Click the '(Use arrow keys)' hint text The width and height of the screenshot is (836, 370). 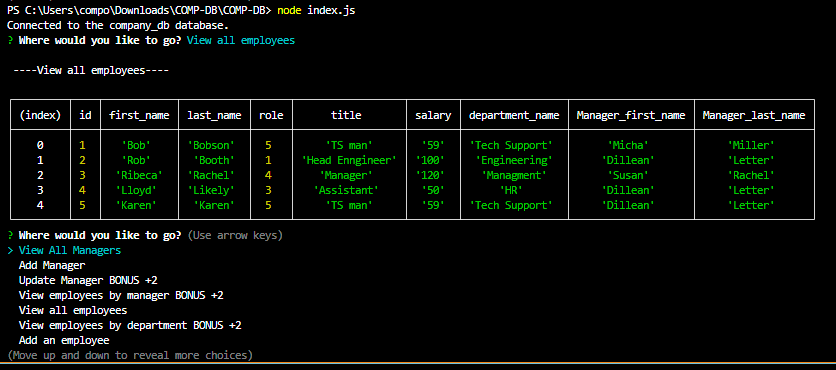tap(235, 235)
